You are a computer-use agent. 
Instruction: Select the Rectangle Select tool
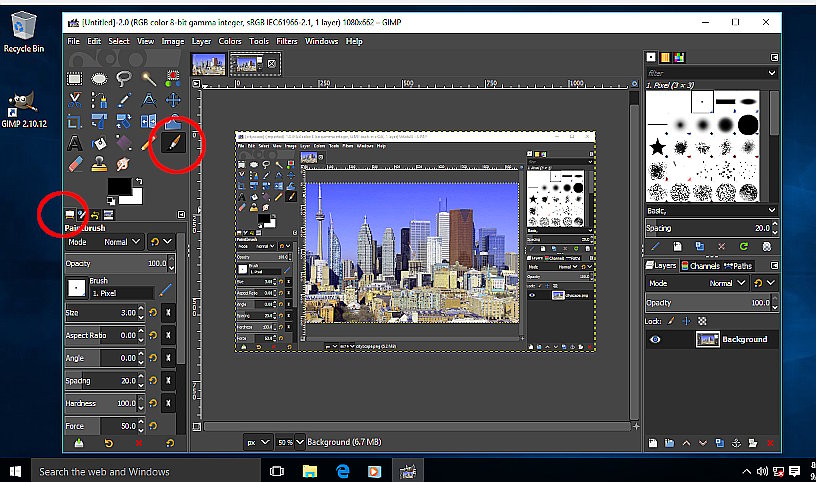(75, 78)
